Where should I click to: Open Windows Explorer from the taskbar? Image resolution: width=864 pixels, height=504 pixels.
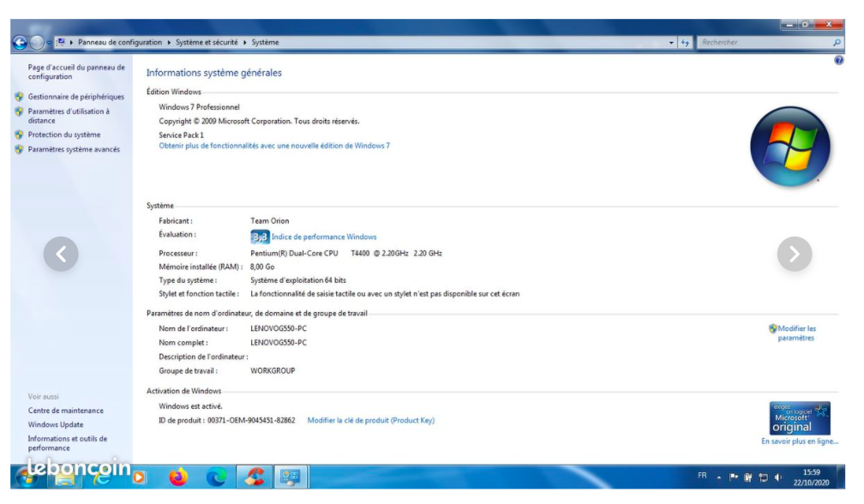(x=64, y=477)
